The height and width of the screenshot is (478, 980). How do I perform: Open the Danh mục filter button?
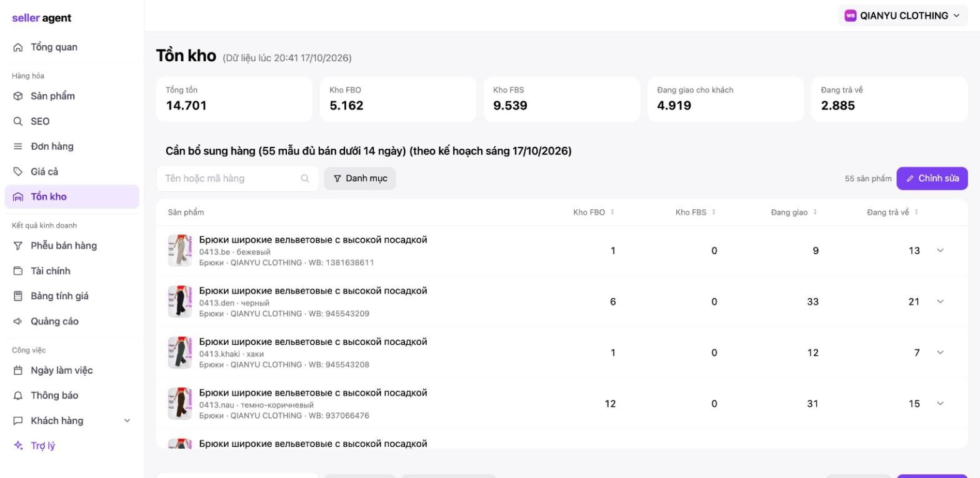click(360, 179)
